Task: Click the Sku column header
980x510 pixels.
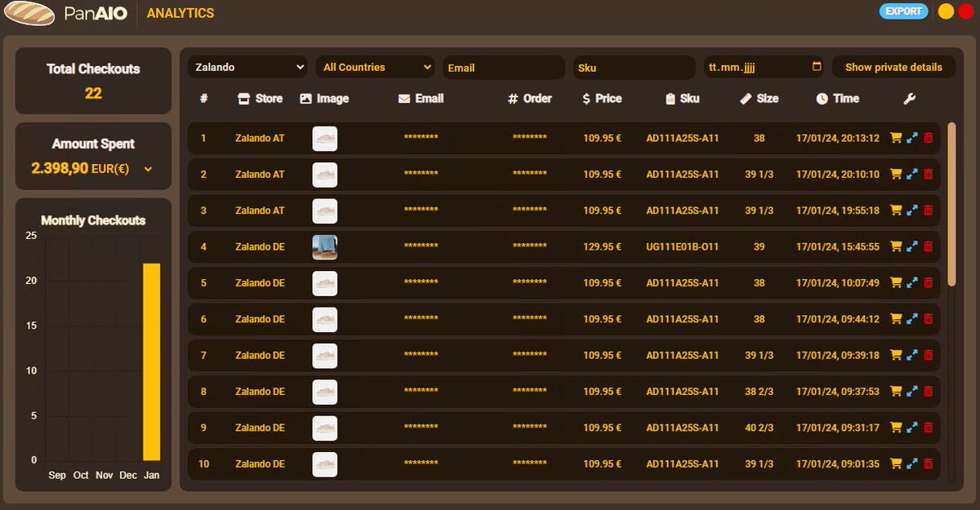Action: click(x=683, y=99)
